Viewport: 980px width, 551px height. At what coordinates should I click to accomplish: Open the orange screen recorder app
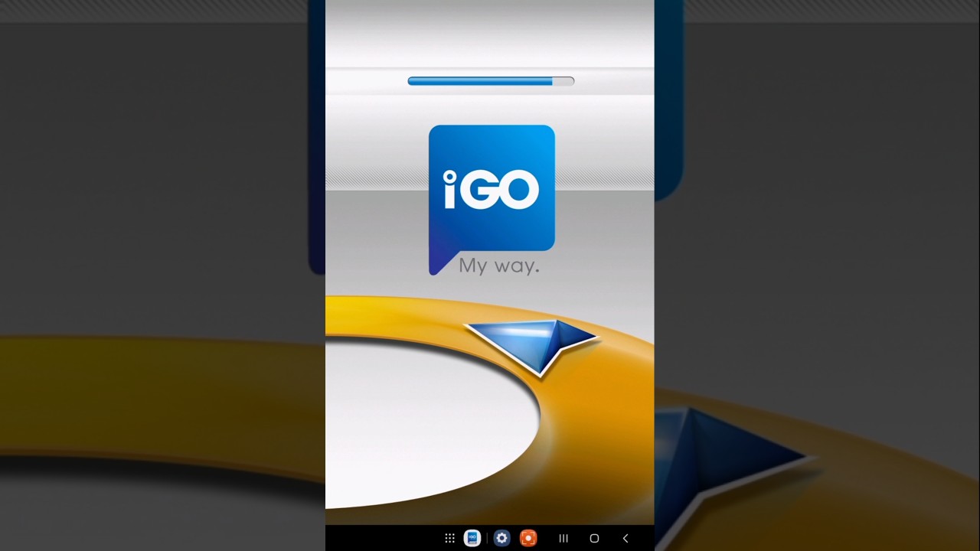point(528,539)
